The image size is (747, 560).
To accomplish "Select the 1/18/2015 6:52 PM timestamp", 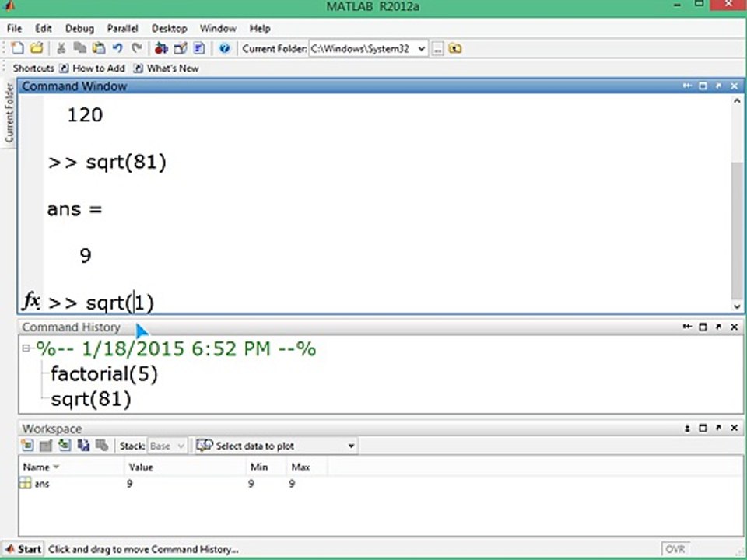I will [x=176, y=349].
